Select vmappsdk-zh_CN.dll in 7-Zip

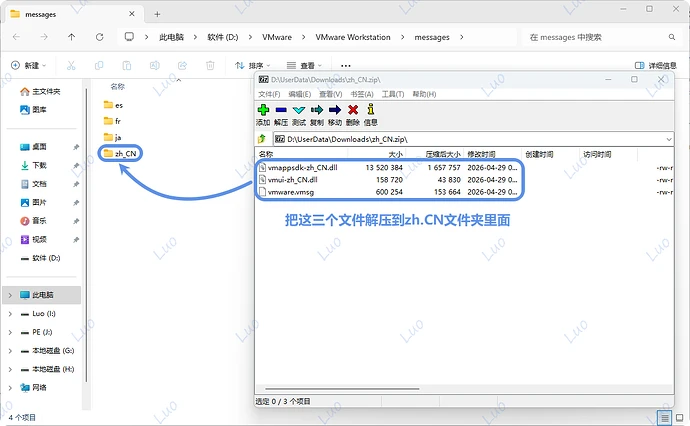point(302,168)
